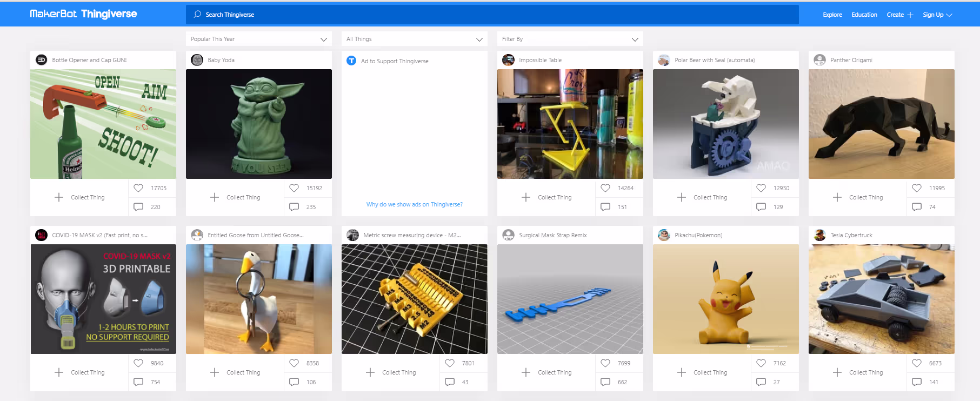Screen dimensions: 980x401
Task: Click the heart icon for Baby Yoda
Action: coord(294,188)
